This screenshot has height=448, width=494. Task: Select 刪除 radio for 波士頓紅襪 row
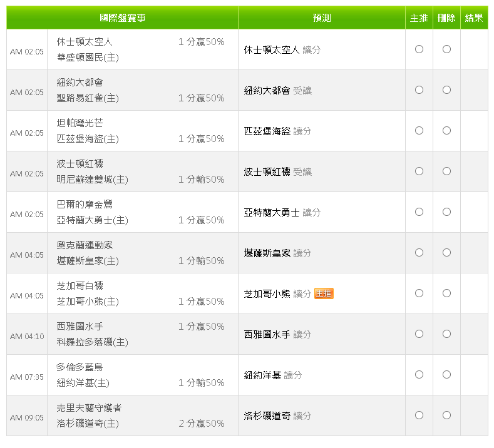pyautogui.click(x=446, y=171)
